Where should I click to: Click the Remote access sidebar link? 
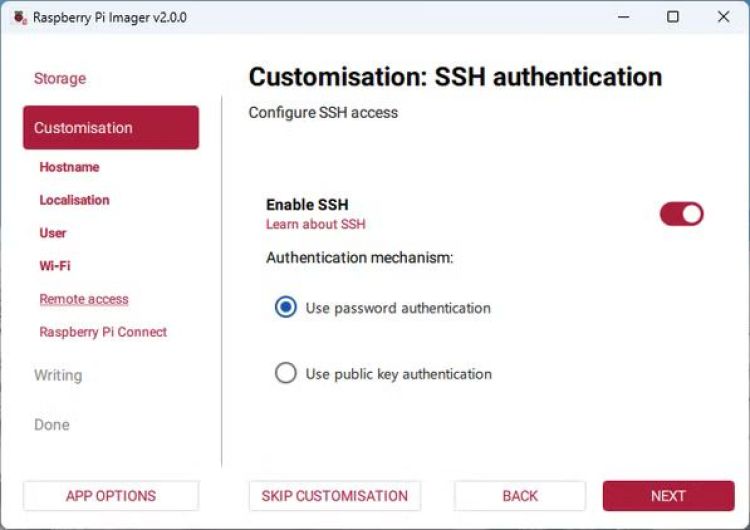[x=84, y=299]
